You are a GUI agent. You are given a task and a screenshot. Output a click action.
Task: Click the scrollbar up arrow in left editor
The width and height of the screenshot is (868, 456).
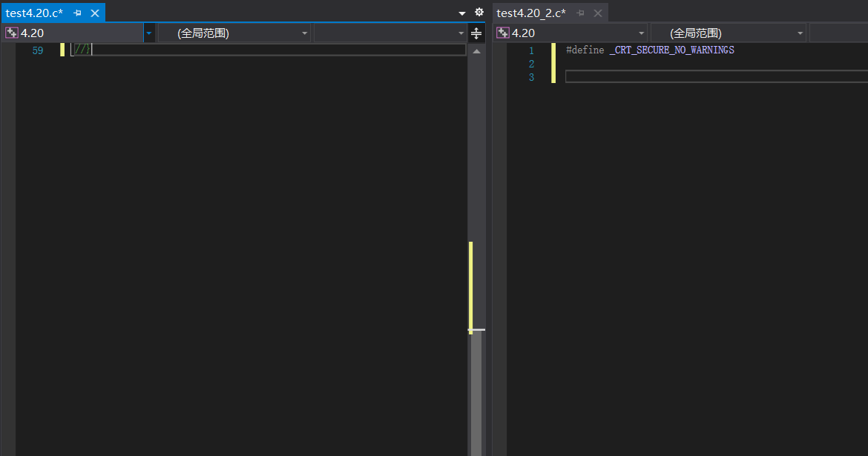pyautogui.click(x=476, y=51)
